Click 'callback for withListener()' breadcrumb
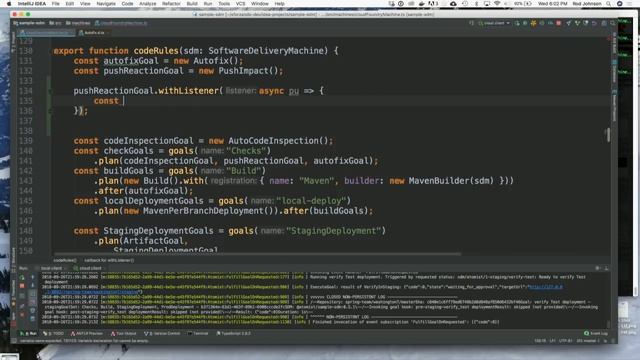640x360 pixels. click(x=109, y=260)
